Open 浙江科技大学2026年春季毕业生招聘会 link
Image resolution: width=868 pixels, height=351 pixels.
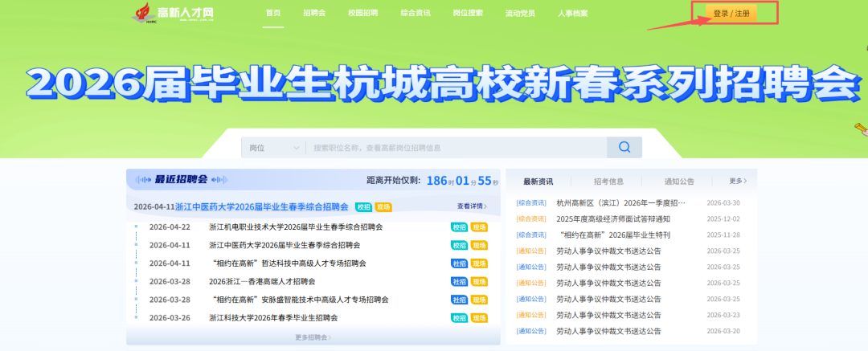273,318
